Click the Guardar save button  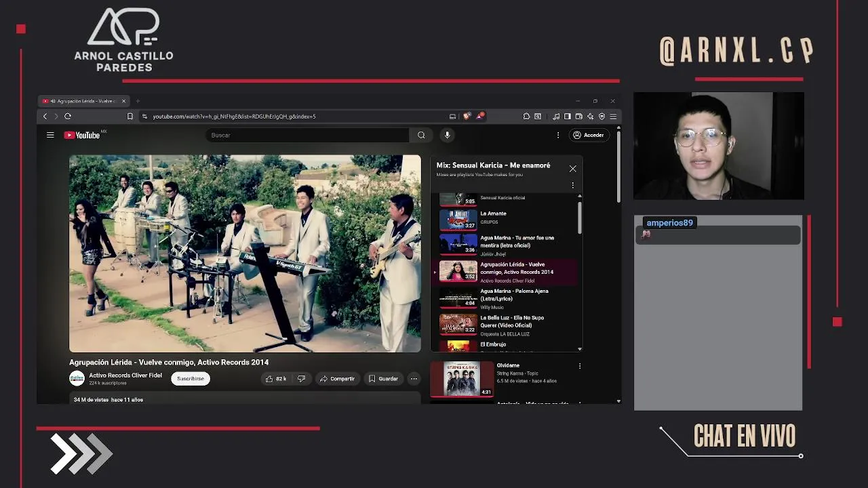tap(383, 379)
